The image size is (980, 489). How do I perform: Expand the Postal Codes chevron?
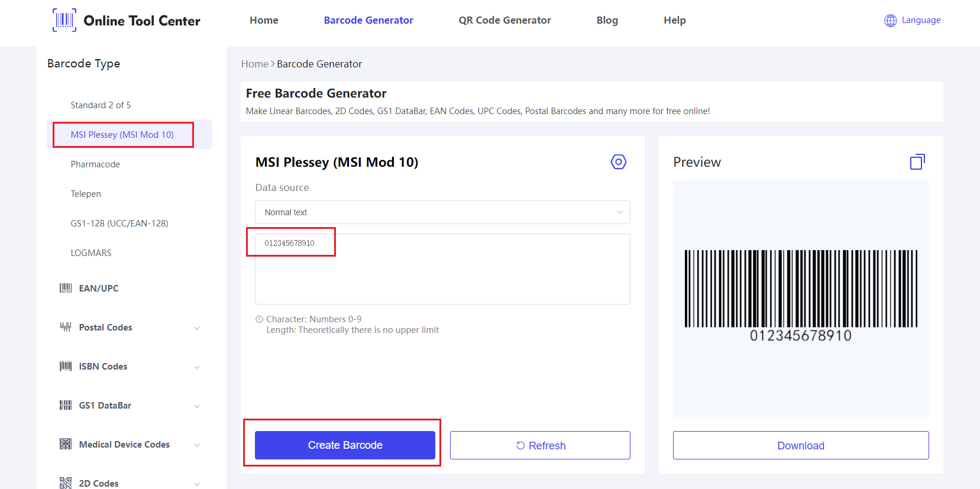(197, 328)
